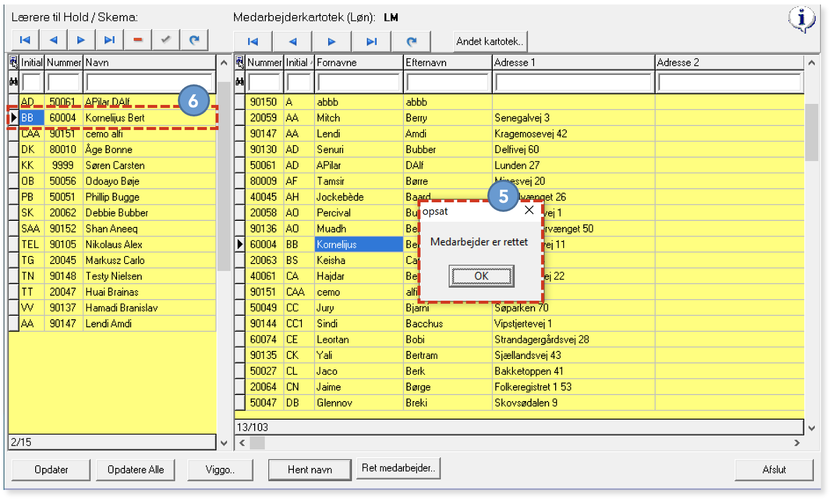Go to first record in Lærere list
The height and width of the screenshot is (504, 837).
(x=25, y=40)
